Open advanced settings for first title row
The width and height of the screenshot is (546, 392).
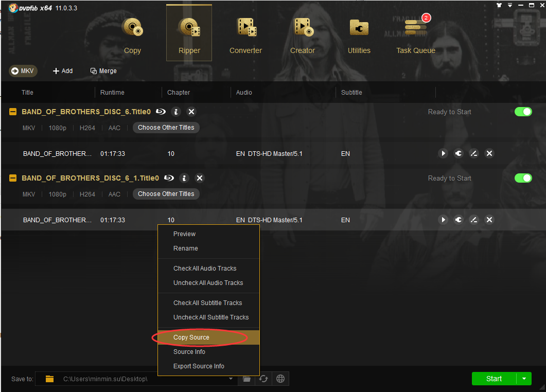point(459,153)
